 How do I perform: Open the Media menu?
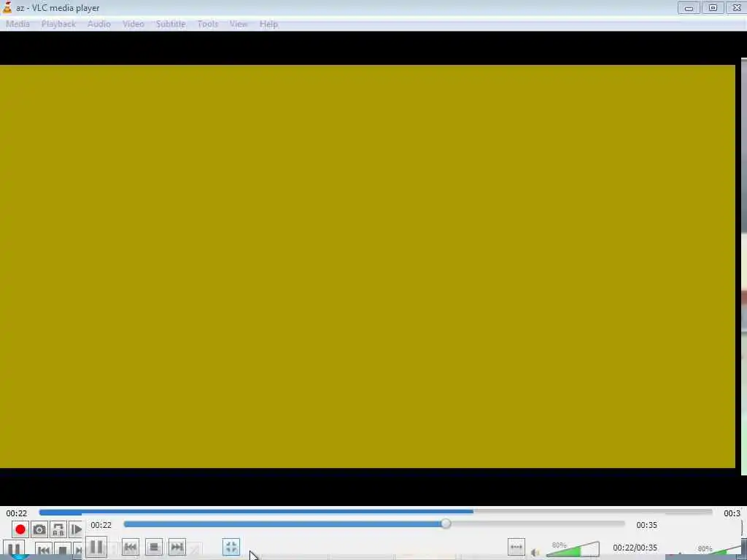coord(18,24)
